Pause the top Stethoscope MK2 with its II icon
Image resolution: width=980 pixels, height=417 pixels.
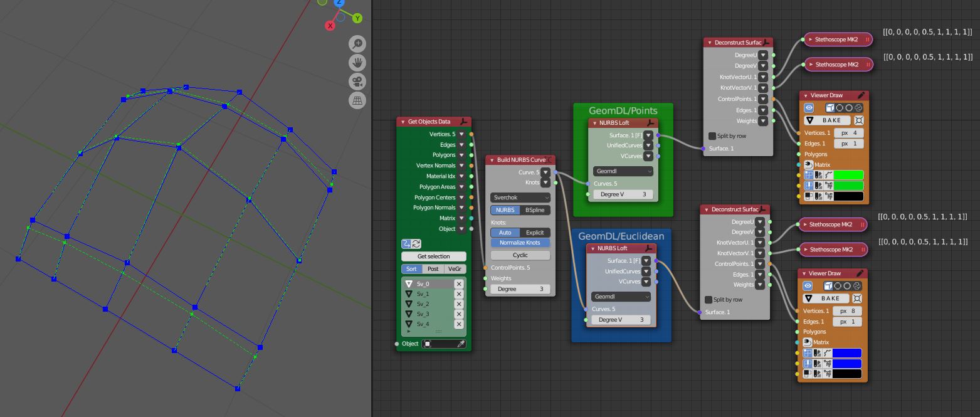pos(868,39)
